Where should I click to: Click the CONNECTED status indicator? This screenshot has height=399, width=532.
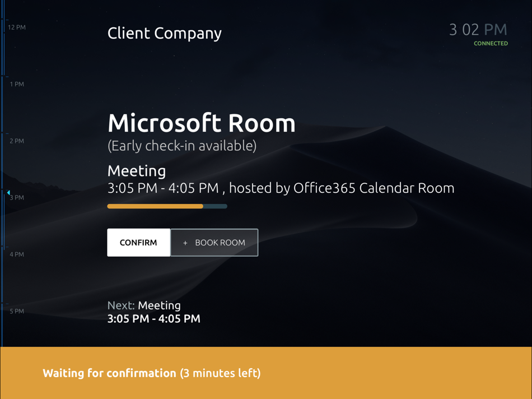point(491,44)
